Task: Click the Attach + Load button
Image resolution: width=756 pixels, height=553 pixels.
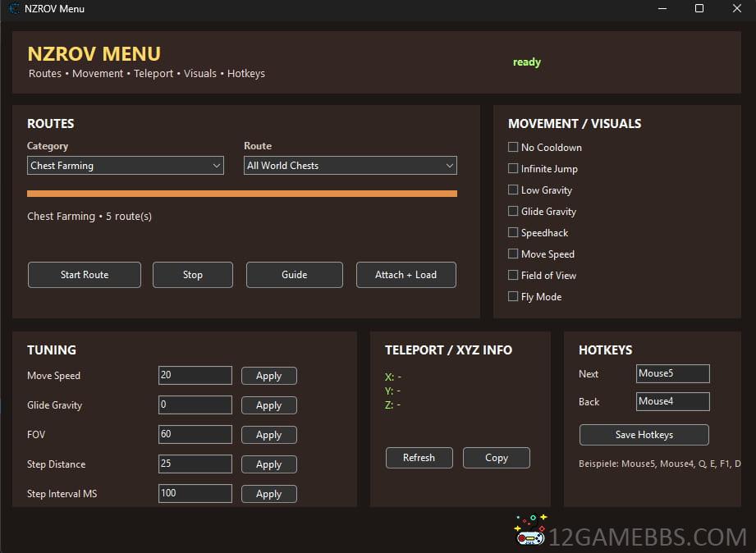Action: [406, 275]
